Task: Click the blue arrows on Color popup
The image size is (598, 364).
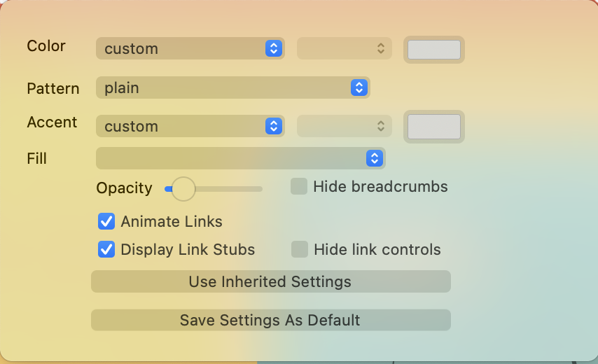Action: [274, 48]
